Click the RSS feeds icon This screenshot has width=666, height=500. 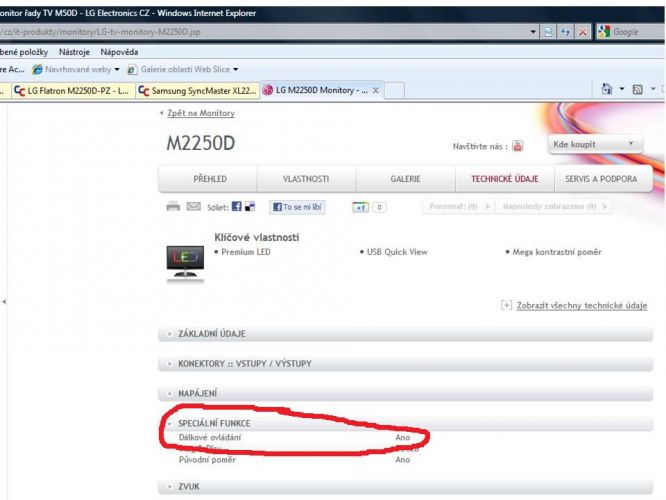point(638,89)
